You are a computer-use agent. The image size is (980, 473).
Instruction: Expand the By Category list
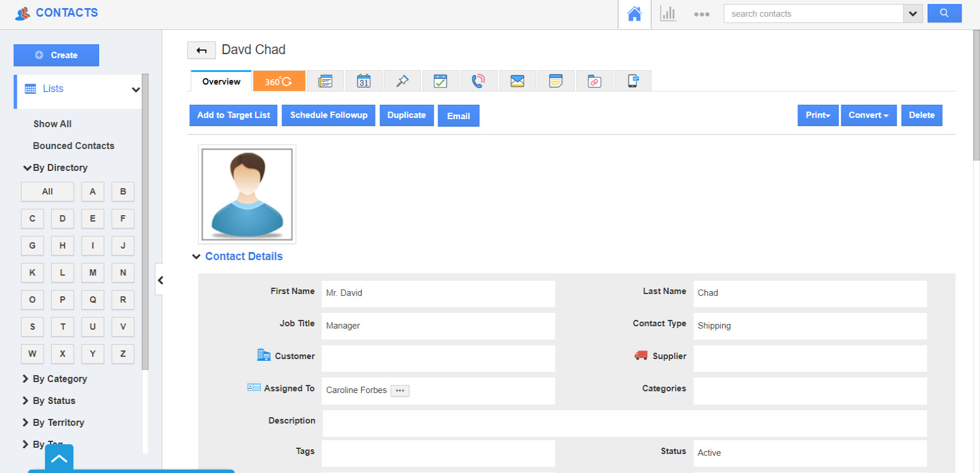[x=60, y=379]
